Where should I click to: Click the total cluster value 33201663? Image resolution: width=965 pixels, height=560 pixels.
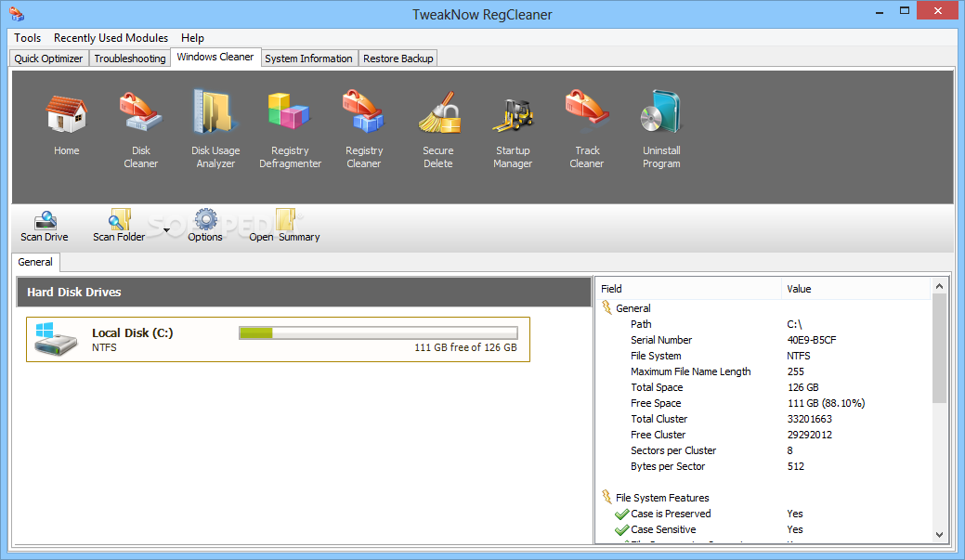pyautogui.click(x=809, y=419)
